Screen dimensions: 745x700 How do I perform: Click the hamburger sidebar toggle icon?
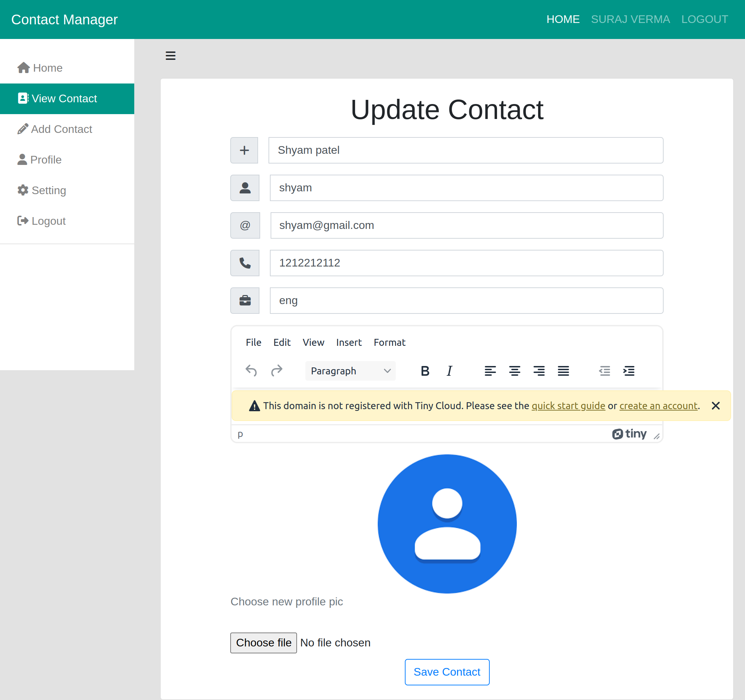click(170, 56)
